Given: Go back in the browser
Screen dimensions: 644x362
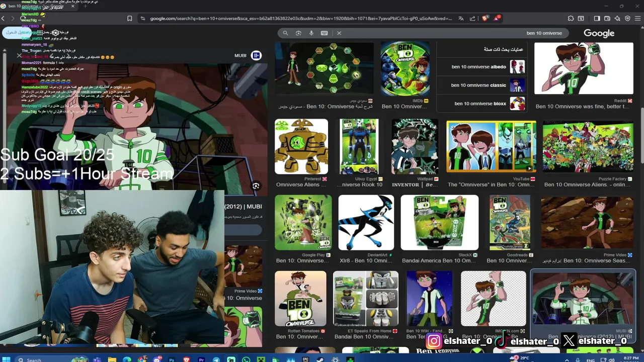Looking at the screenshot, I should 3,19.
